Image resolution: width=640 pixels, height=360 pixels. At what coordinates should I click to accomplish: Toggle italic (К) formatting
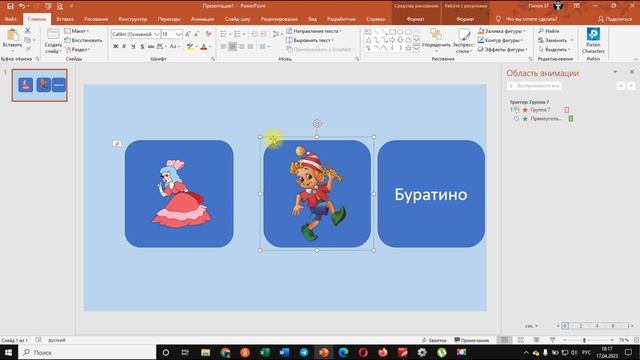pyautogui.click(x=124, y=47)
